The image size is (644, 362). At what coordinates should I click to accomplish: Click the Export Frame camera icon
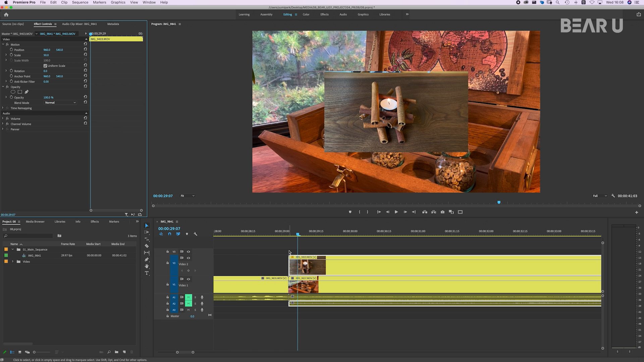pos(442,212)
